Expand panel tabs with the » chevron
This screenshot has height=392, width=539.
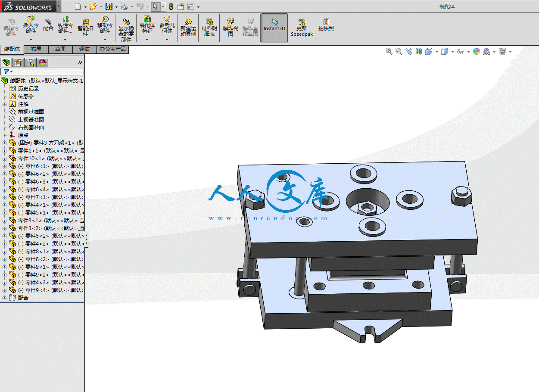pos(80,62)
